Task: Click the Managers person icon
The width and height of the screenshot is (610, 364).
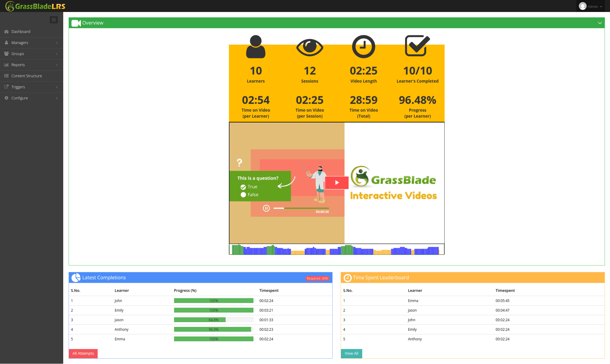Action: point(6,43)
